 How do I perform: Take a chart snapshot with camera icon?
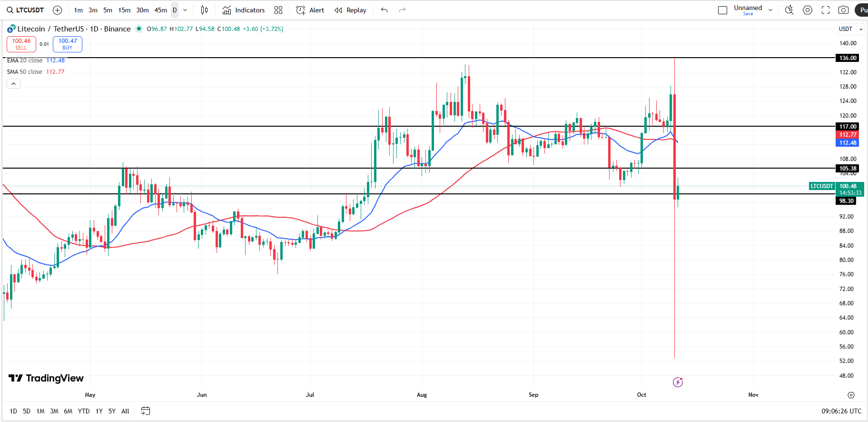pyautogui.click(x=843, y=10)
